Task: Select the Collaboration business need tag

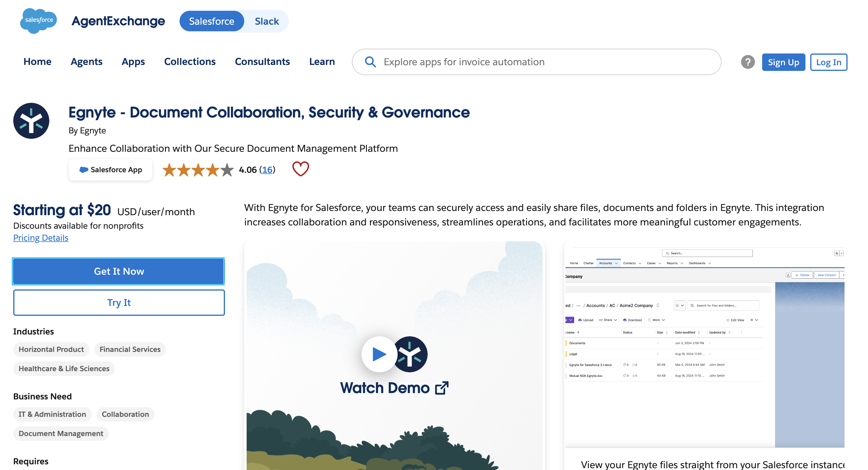Action: click(x=125, y=414)
